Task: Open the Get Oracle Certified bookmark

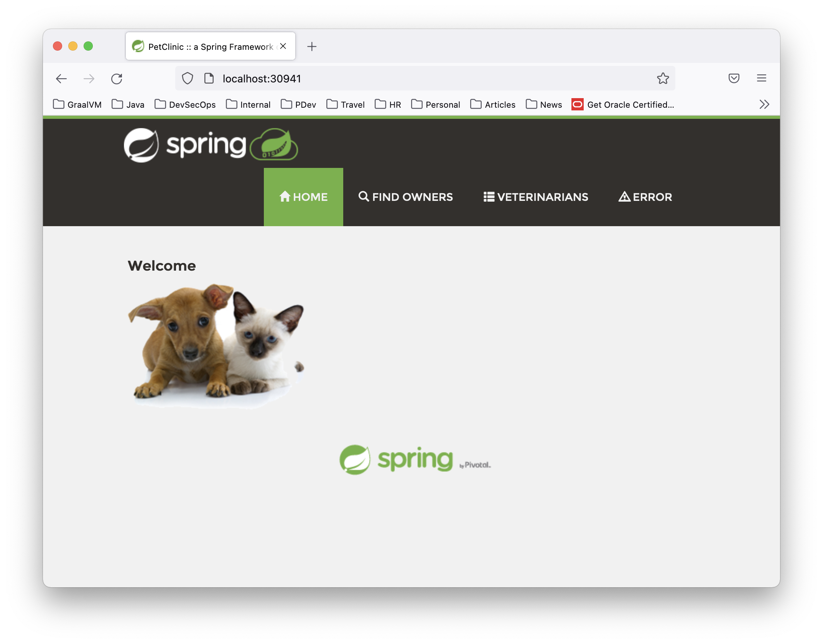Action: point(622,104)
